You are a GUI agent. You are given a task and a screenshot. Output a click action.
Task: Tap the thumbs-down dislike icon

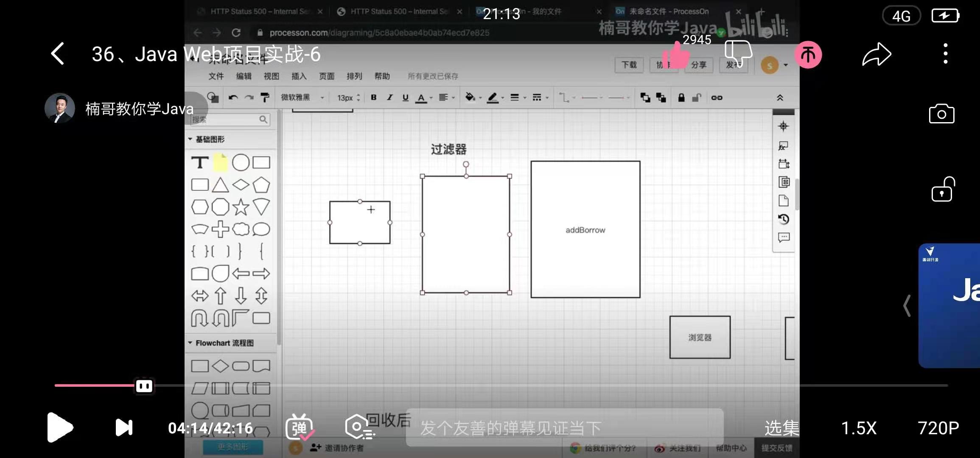coord(738,54)
